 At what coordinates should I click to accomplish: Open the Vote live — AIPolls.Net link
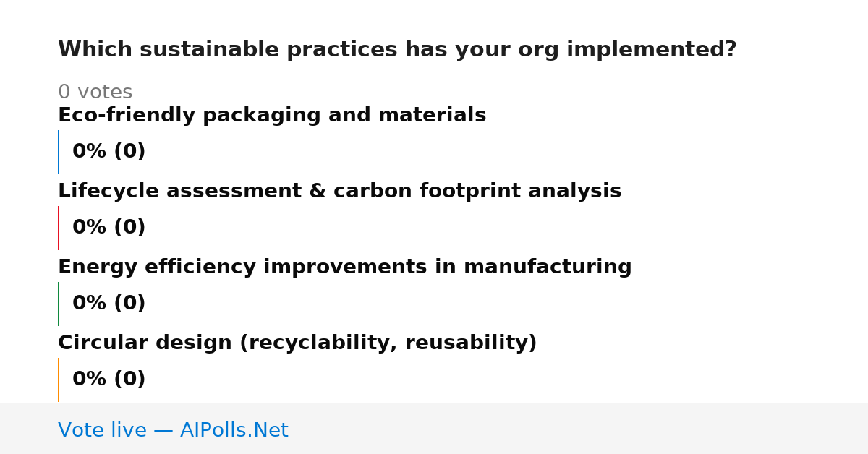click(x=173, y=430)
